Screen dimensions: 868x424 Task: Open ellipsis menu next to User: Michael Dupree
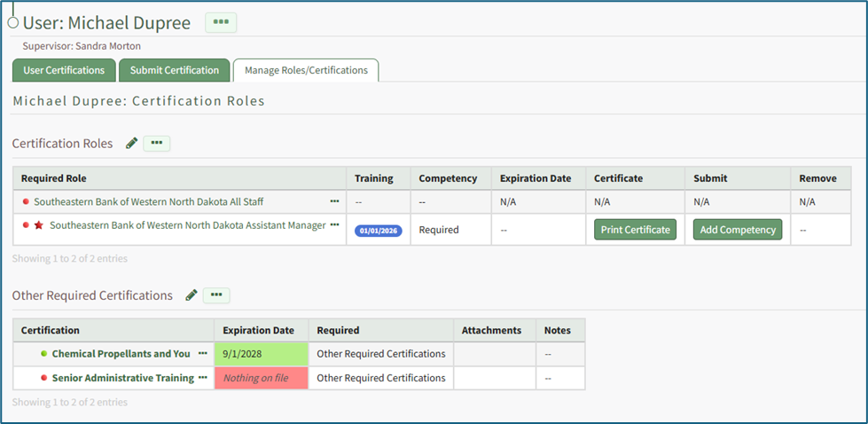(221, 22)
